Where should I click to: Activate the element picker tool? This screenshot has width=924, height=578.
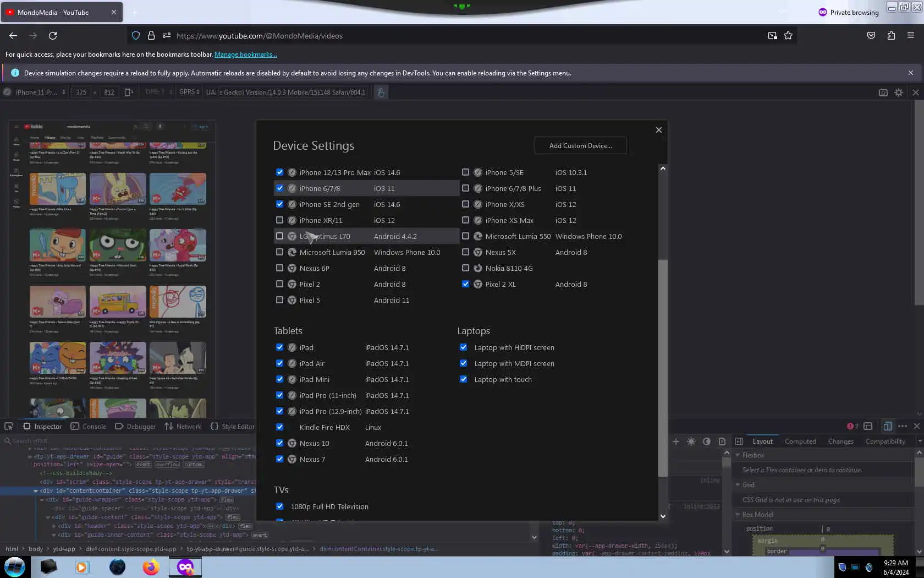pos(9,427)
